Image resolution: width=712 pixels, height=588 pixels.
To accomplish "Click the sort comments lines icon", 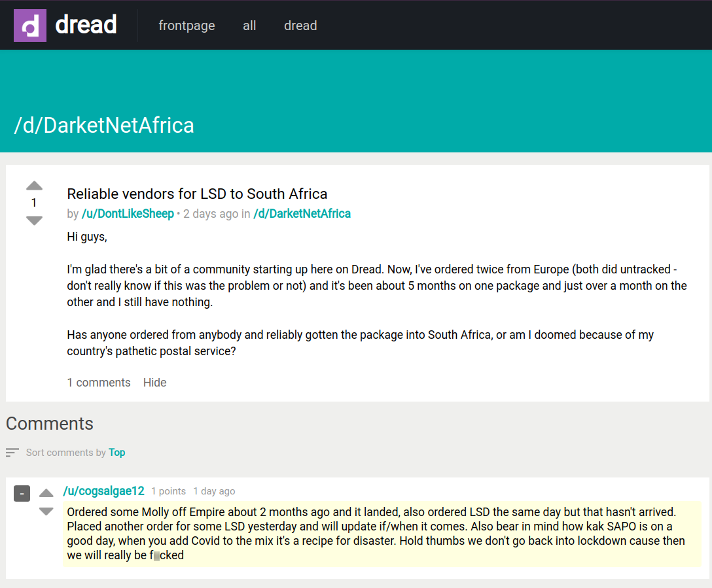I will [12, 453].
